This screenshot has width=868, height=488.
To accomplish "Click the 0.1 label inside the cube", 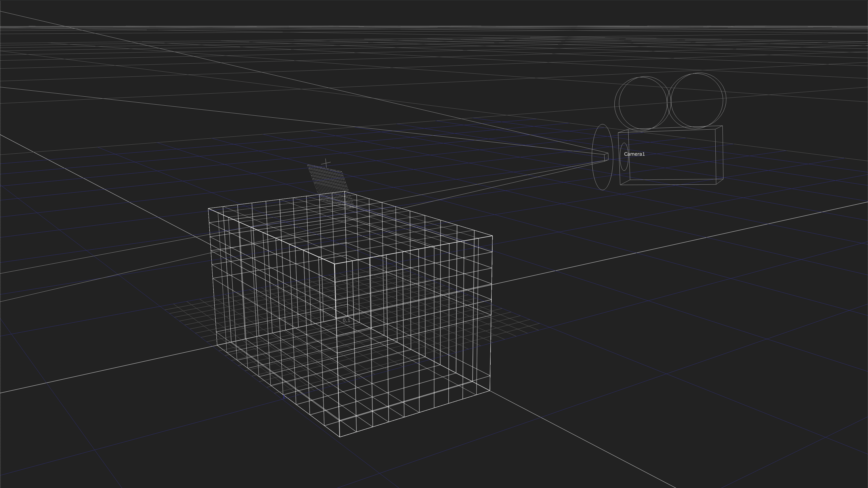I will pos(346,320).
